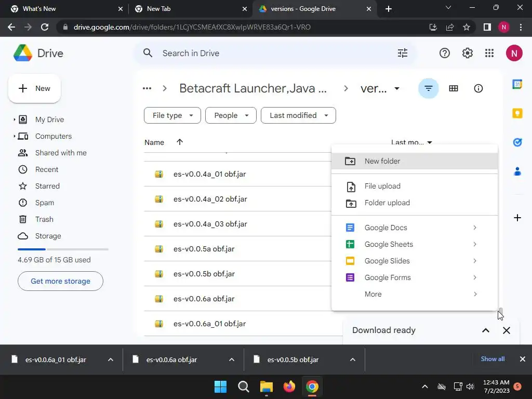This screenshot has width=532, height=399.
Task: Show folder details info panel
Action: [478, 88]
